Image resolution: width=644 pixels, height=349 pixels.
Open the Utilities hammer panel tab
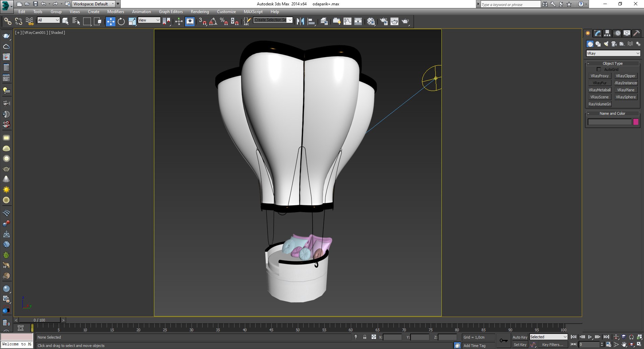click(637, 33)
